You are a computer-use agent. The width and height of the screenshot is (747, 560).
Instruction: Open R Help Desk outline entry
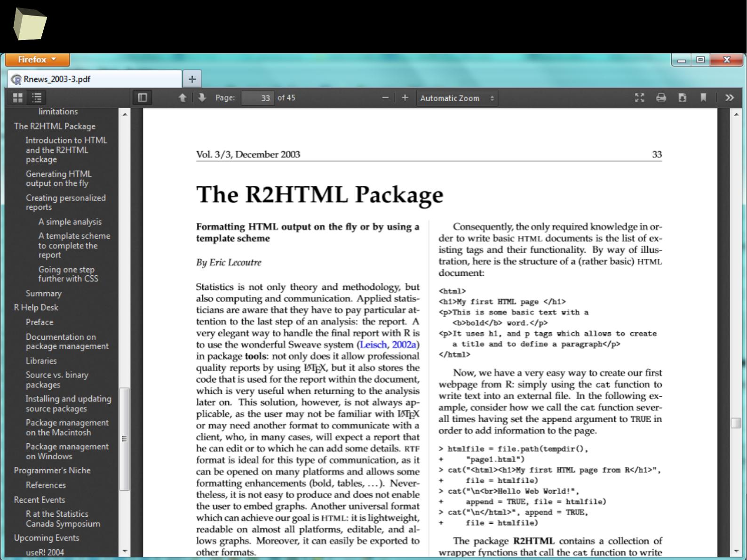point(36,307)
